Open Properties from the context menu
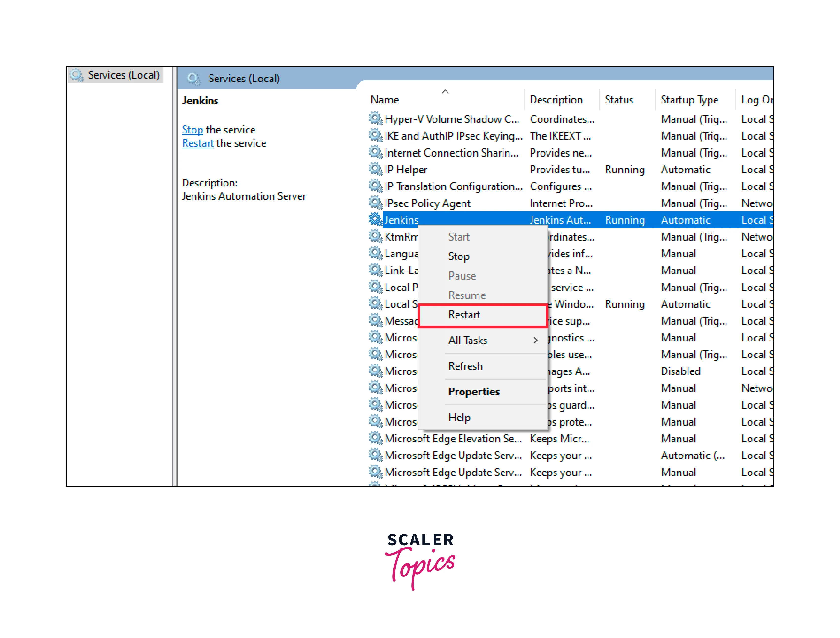840x638 pixels. (474, 391)
